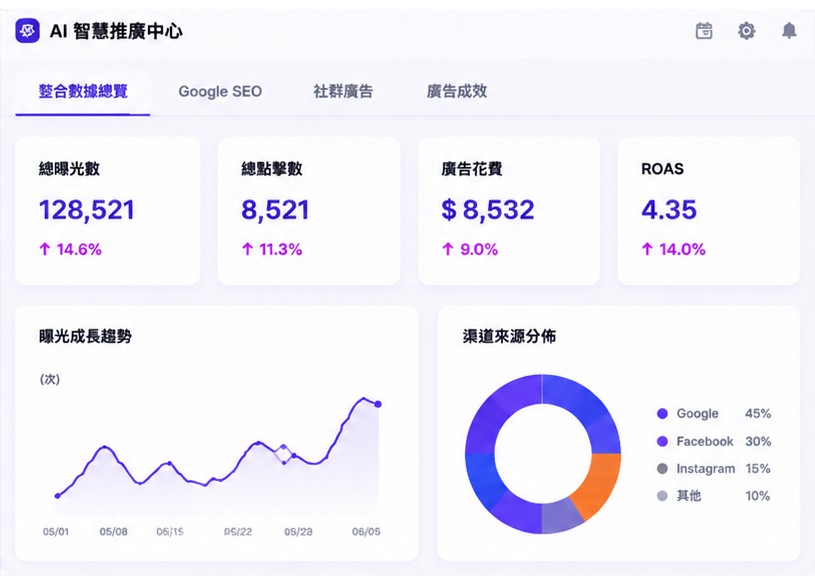Click the 14.6% growth indicator
Image resolution: width=815 pixels, height=585 pixels.
pyautogui.click(x=71, y=250)
